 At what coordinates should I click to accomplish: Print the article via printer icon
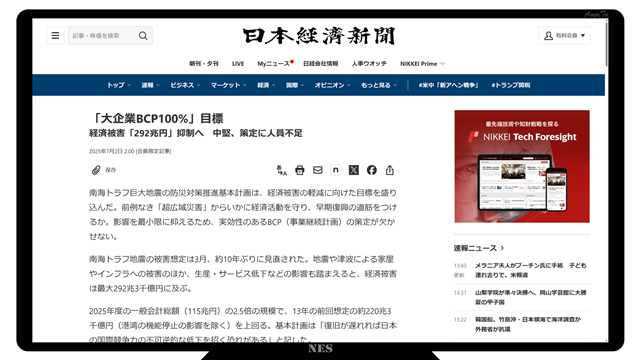300,170
